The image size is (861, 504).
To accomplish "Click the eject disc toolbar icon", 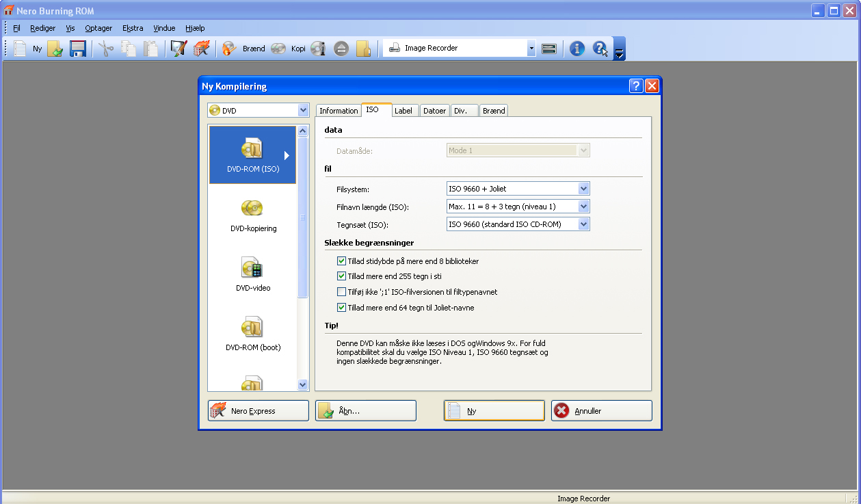I will [x=341, y=49].
